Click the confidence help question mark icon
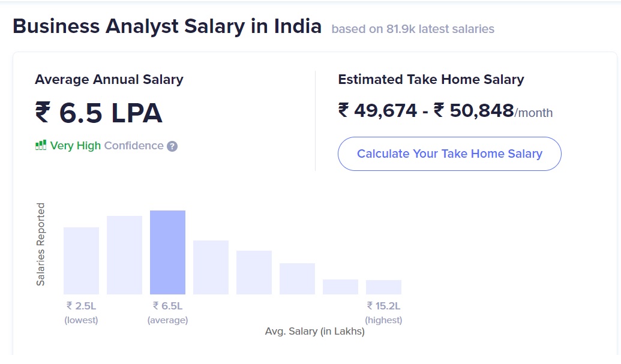This screenshot has height=364, width=621. [x=172, y=146]
